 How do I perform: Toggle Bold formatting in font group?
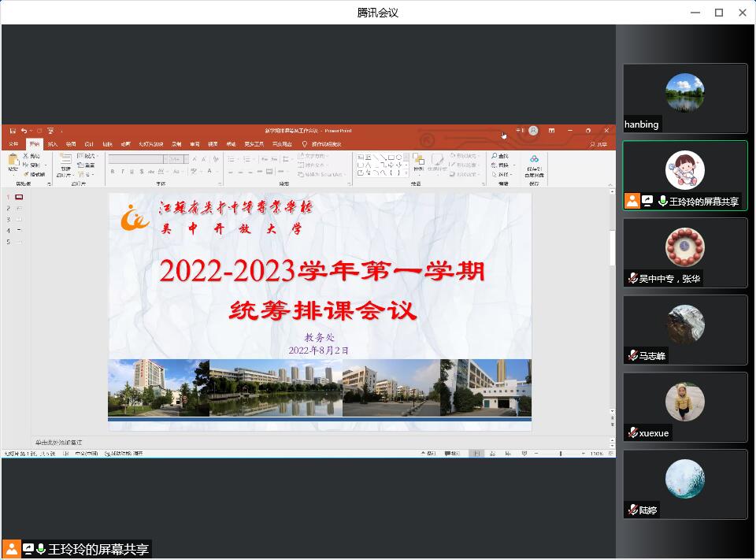(x=113, y=171)
